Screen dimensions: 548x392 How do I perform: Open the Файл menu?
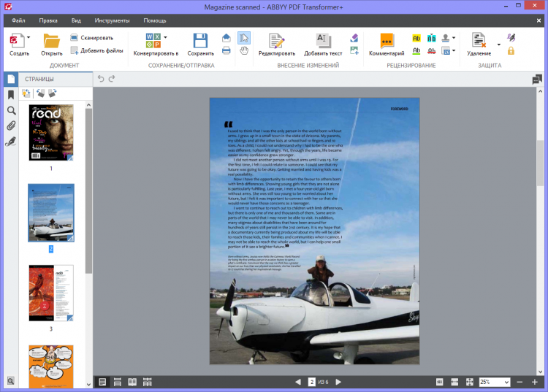18,20
